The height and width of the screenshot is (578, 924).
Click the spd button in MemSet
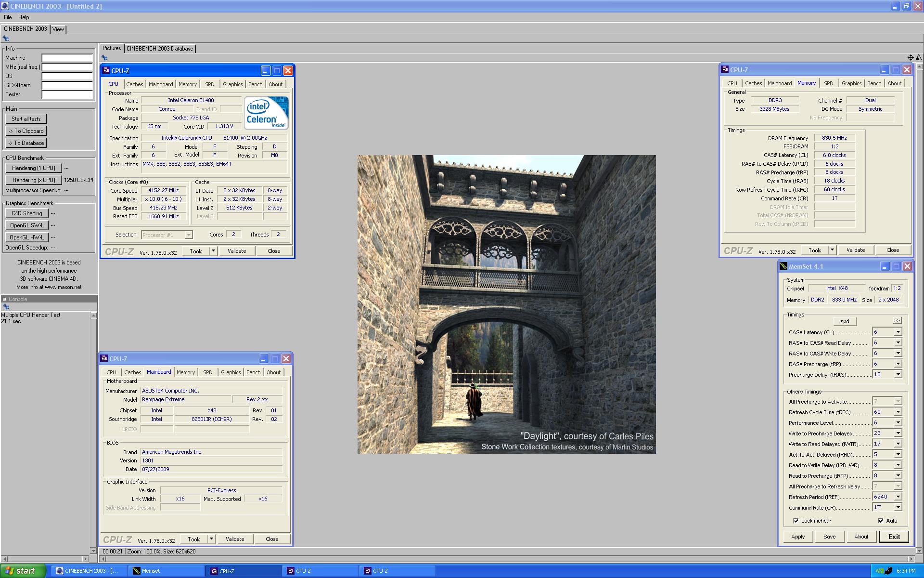(845, 321)
